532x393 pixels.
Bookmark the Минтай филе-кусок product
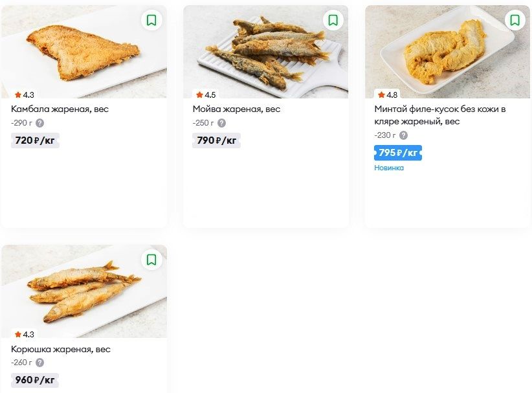(515, 20)
